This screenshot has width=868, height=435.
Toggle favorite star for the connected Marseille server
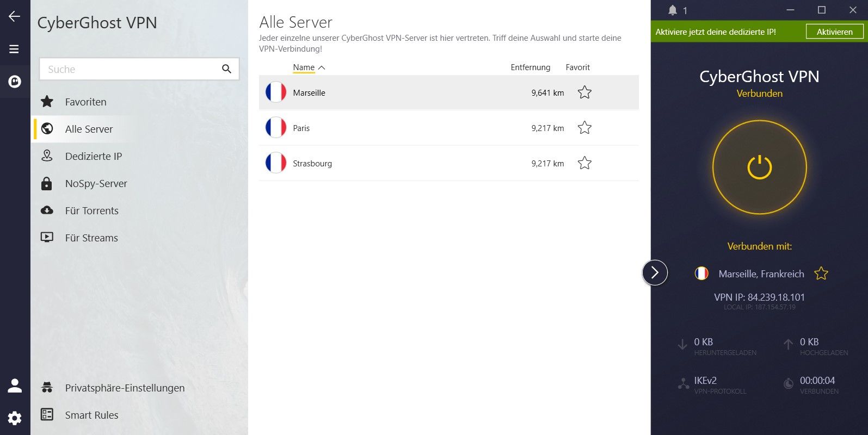[x=821, y=274]
